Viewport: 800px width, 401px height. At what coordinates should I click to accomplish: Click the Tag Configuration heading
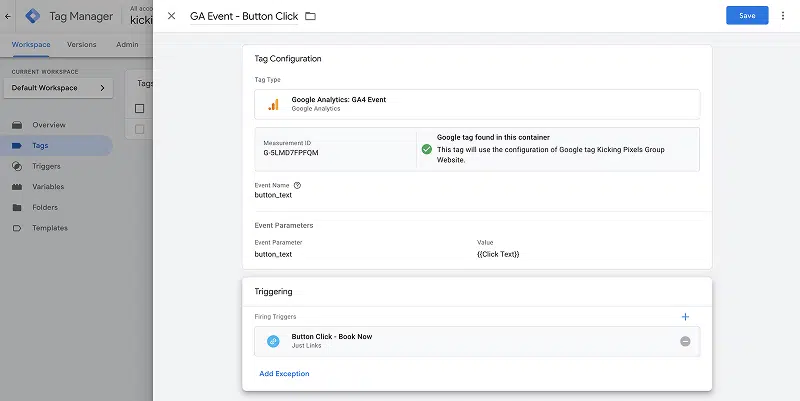point(288,59)
